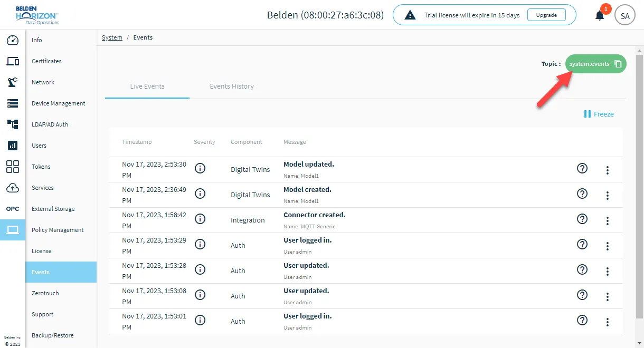
Task: Open the Network menu item
Action: pos(61,82)
